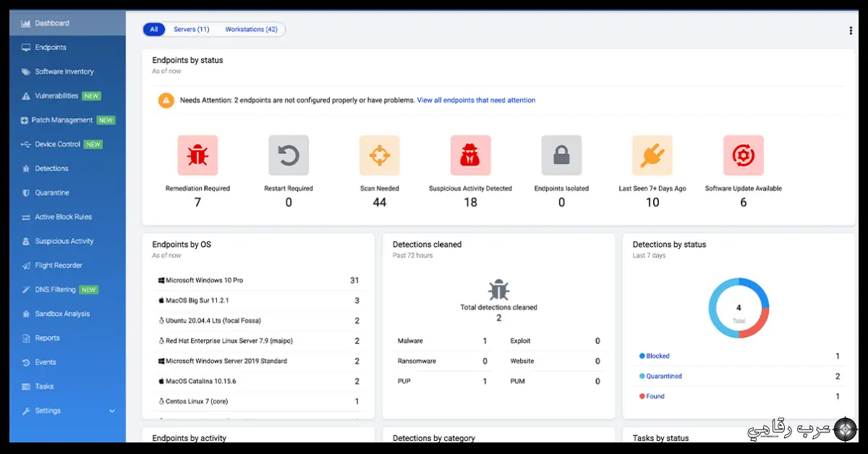868x454 pixels.
Task: Open the Dashboard sidebar icon
Action: click(26, 23)
